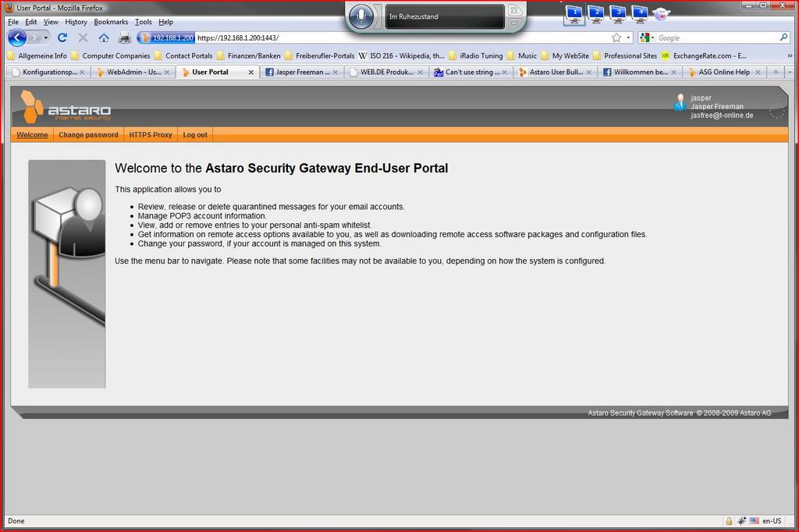Click the Astaro logo in the header
The width and height of the screenshot is (799, 532).
coord(66,107)
